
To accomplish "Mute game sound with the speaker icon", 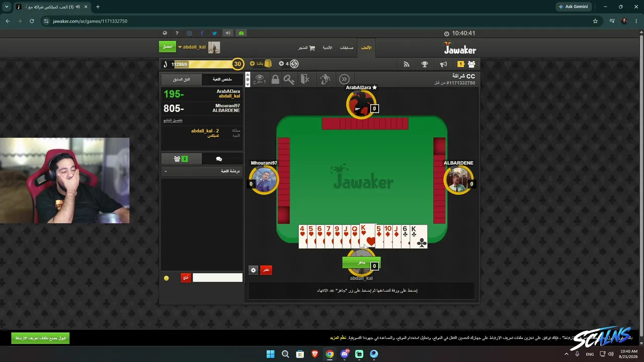I will coord(228,33).
